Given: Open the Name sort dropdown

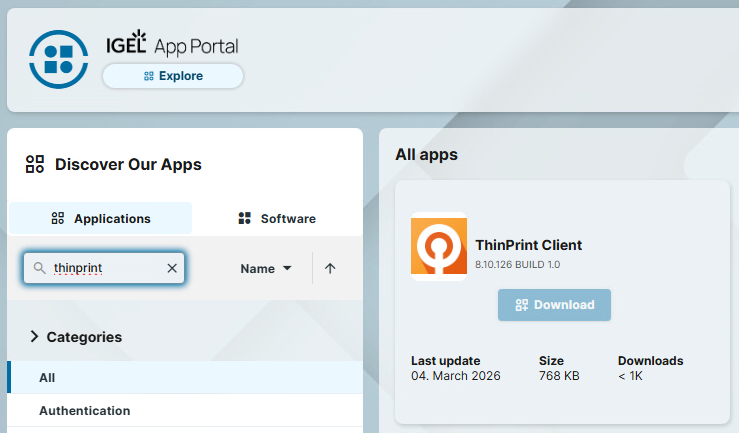Looking at the screenshot, I should pyautogui.click(x=266, y=269).
